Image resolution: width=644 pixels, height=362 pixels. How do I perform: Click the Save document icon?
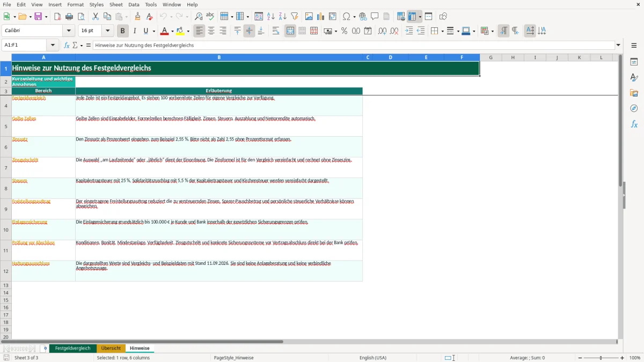(x=38, y=17)
